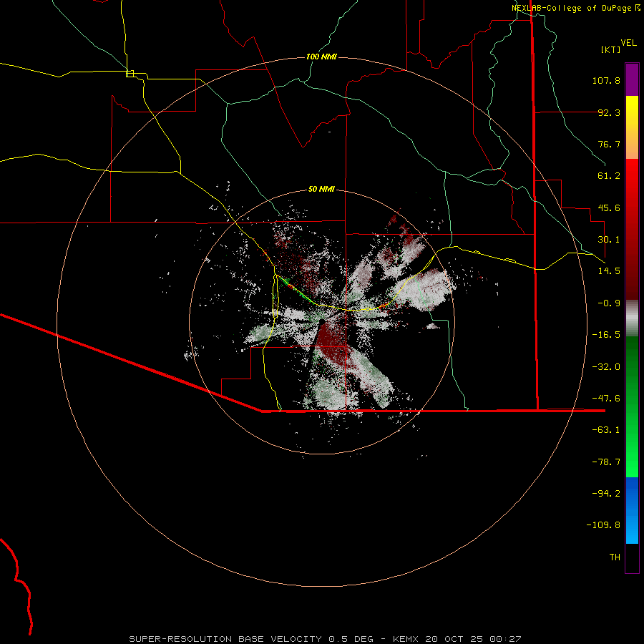The height and width of the screenshot is (644, 644).
Task: Select the 61.2 scale value
Action: coord(609,176)
